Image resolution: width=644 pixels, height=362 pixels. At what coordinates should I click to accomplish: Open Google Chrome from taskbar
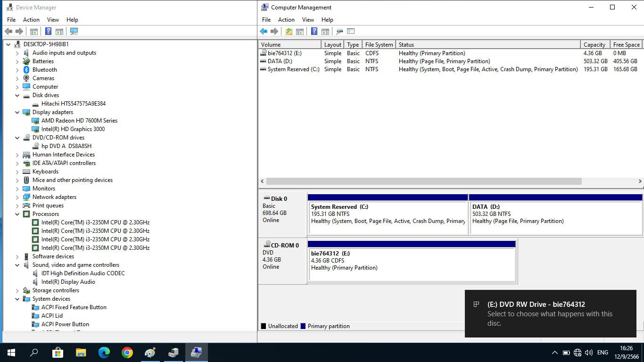pyautogui.click(x=127, y=353)
